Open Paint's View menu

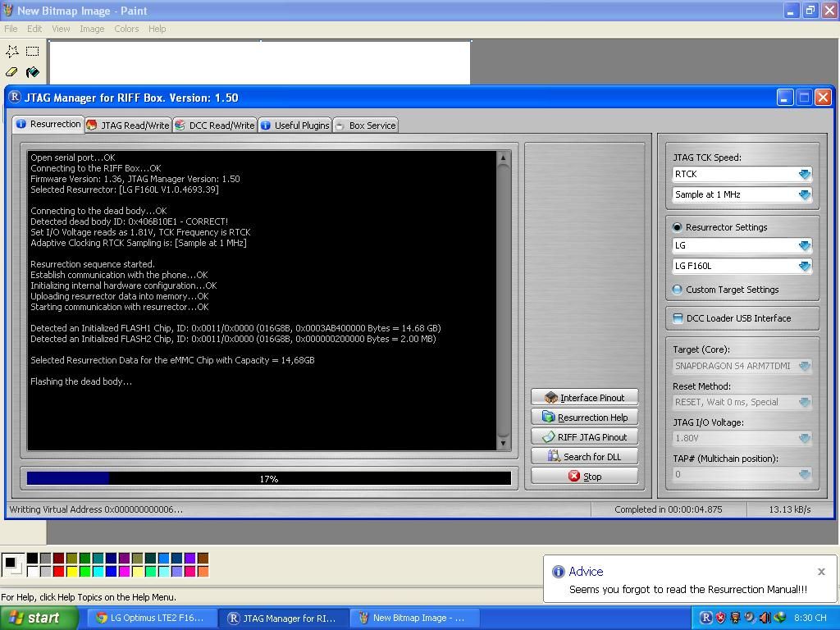pyautogui.click(x=61, y=29)
